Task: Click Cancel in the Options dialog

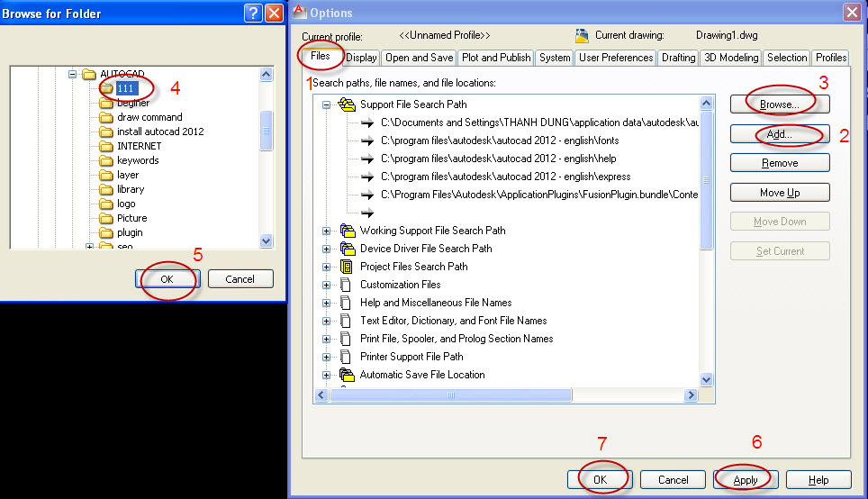Action: pyautogui.click(x=674, y=479)
